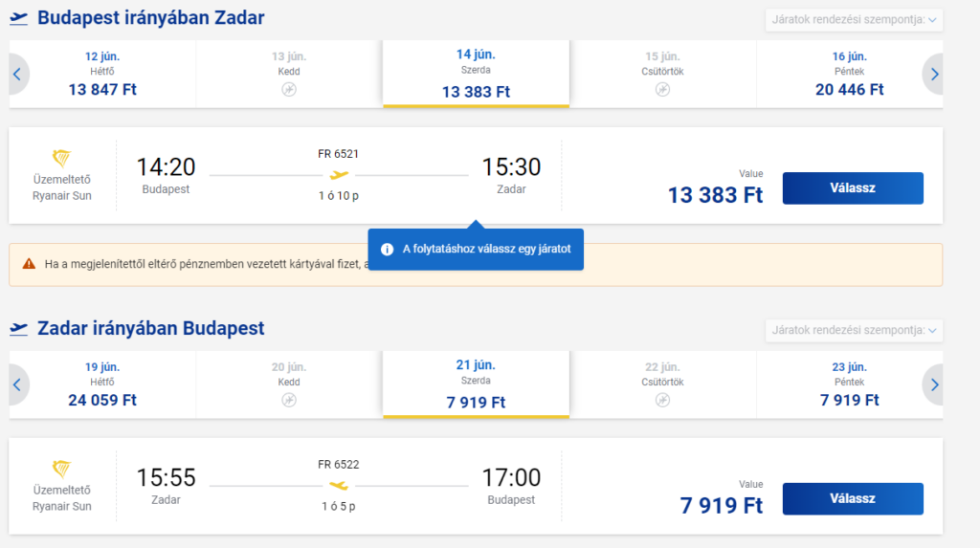Click the no-flight icon under 22 jún.
The width and height of the screenshot is (980, 548).
pyautogui.click(x=662, y=400)
